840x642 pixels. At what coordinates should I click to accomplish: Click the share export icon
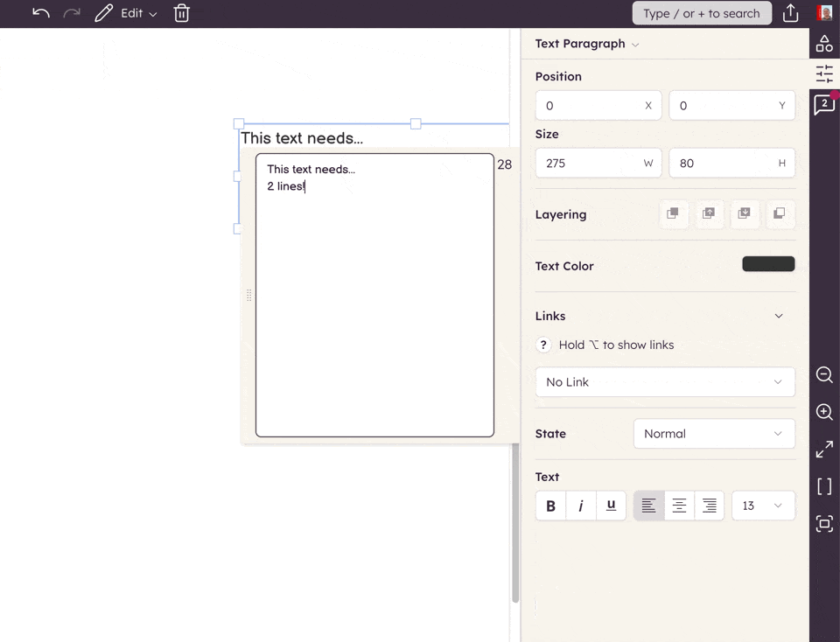point(790,13)
